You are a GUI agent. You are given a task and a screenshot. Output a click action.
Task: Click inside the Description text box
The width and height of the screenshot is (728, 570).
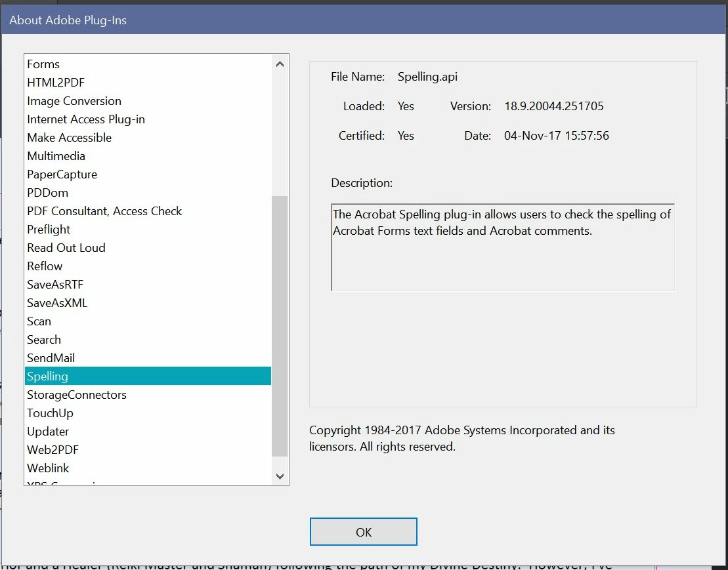click(502, 247)
